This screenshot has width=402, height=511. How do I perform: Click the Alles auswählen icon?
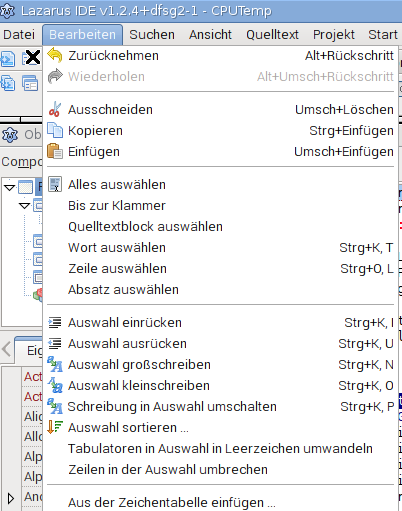pos(55,184)
